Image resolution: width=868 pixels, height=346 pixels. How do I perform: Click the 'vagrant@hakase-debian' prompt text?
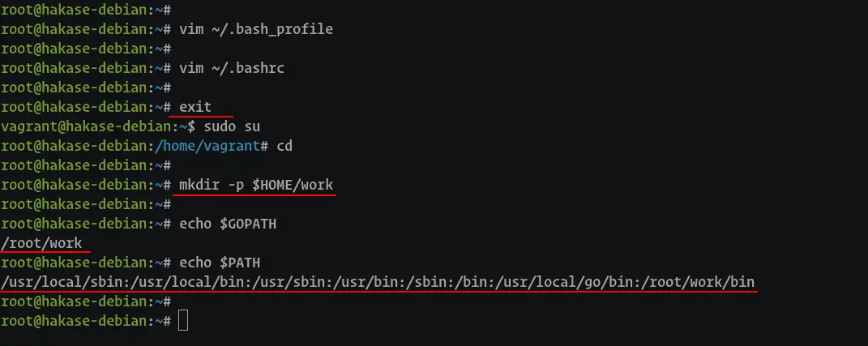tap(86, 126)
